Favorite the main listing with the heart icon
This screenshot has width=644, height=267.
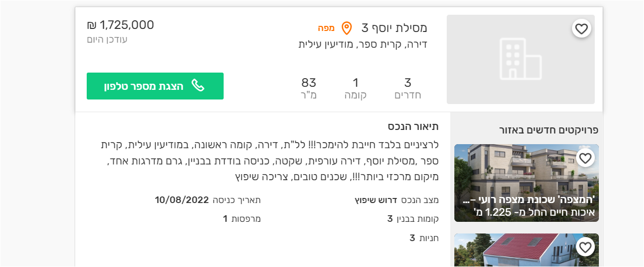tap(582, 29)
